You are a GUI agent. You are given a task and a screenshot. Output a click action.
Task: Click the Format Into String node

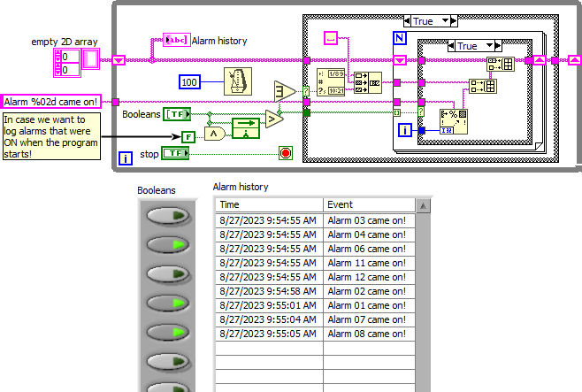coord(453,121)
